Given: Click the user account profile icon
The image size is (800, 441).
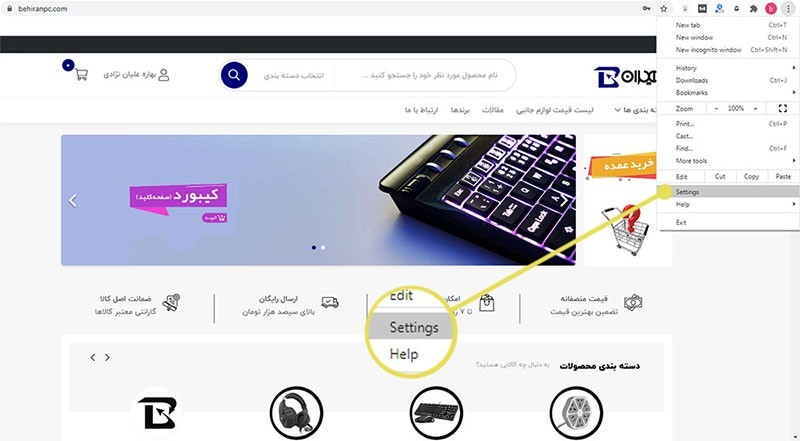Looking at the screenshot, I should 164,75.
